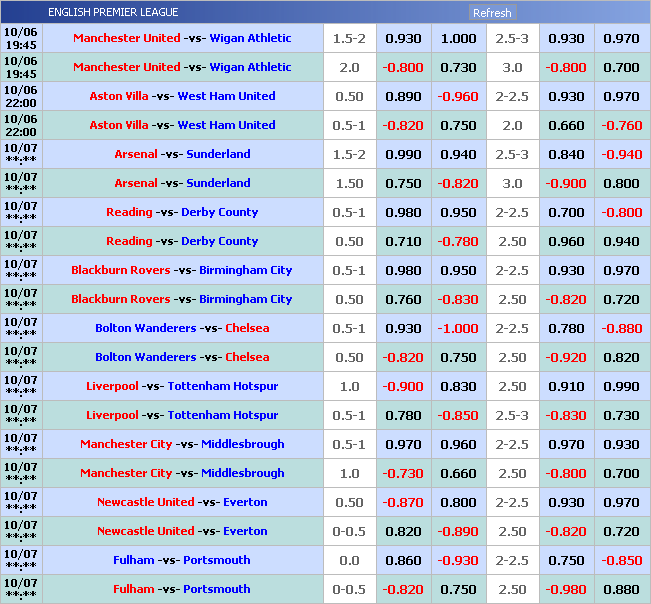
Task: Select 1.000 odds for Manchester United-Wigan
Action: pyautogui.click(x=458, y=38)
